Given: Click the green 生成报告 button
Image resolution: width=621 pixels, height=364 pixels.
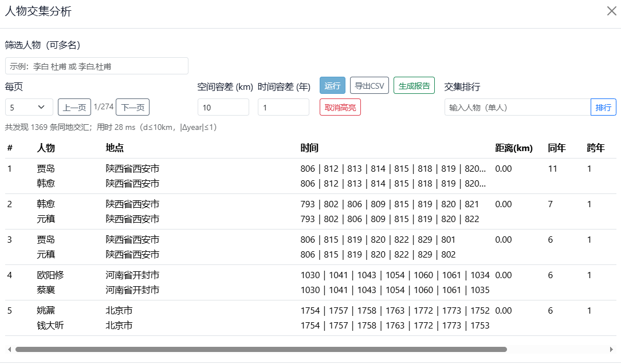Looking at the screenshot, I should pos(414,85).
